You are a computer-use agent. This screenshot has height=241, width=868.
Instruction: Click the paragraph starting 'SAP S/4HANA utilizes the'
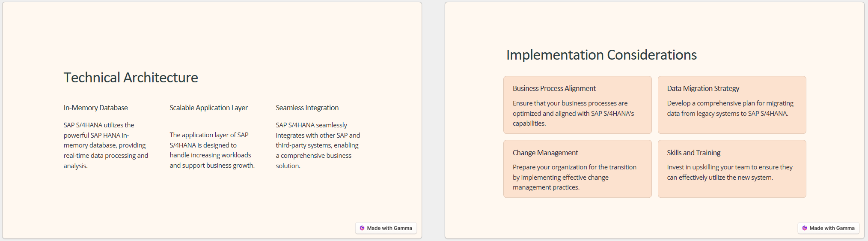[106, 145]
